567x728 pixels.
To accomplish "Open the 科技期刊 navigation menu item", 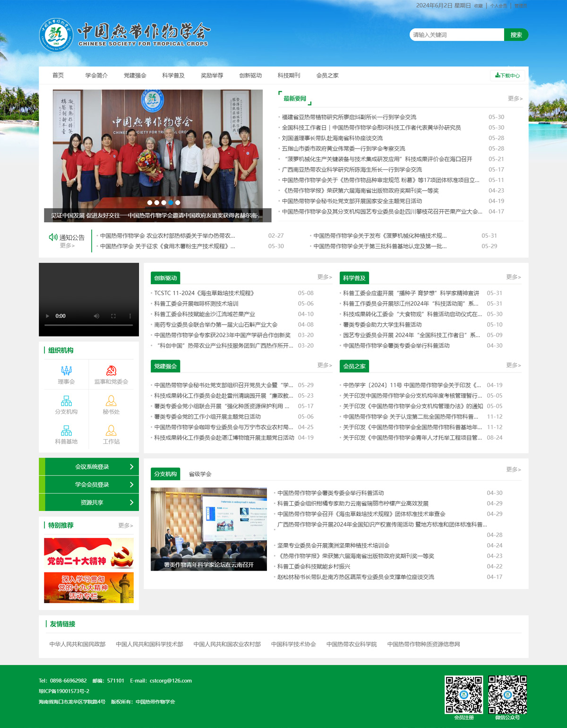I will pos(289,75).
